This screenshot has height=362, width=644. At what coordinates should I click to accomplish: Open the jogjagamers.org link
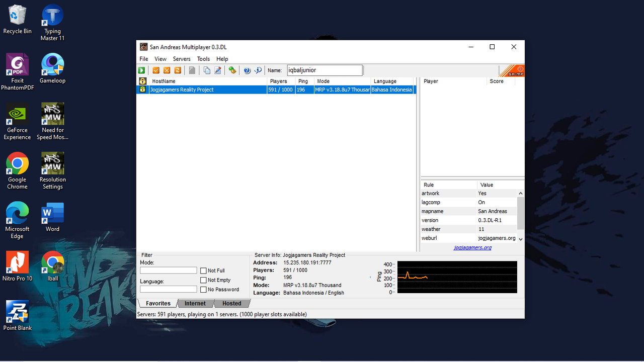click(x=472, y=247)
